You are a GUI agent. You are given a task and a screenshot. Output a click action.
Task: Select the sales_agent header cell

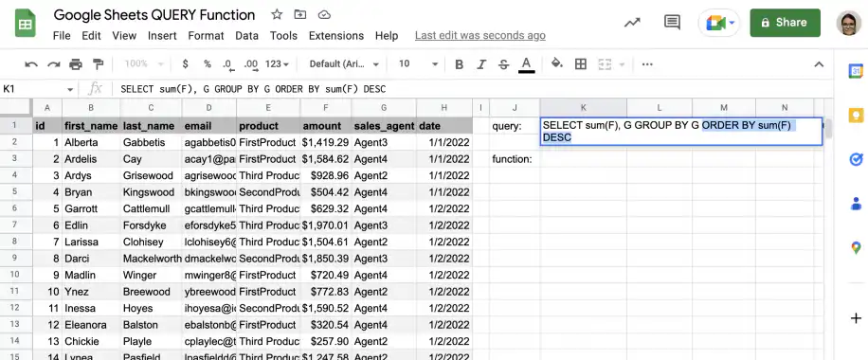pyautogui.click(x=384, y=126)
